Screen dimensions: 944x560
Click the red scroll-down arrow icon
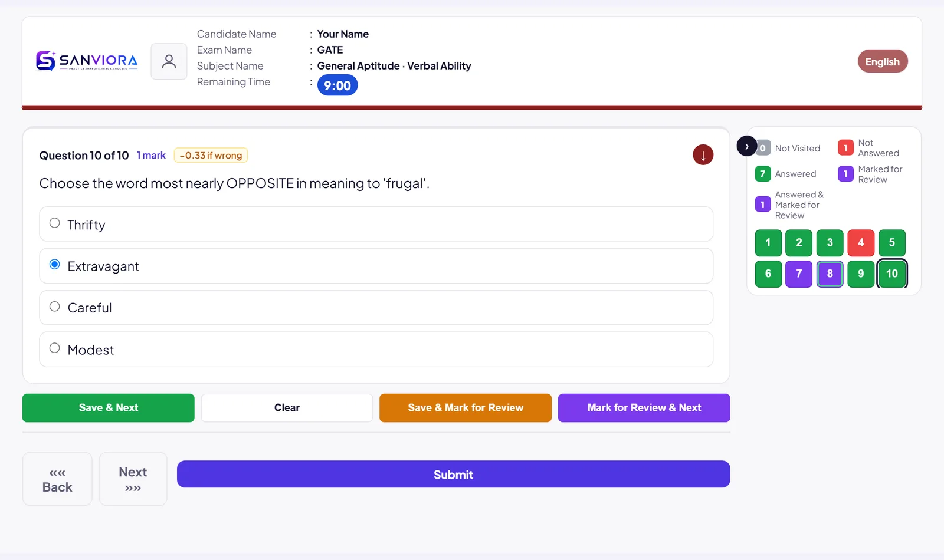[x=703, y=155]
